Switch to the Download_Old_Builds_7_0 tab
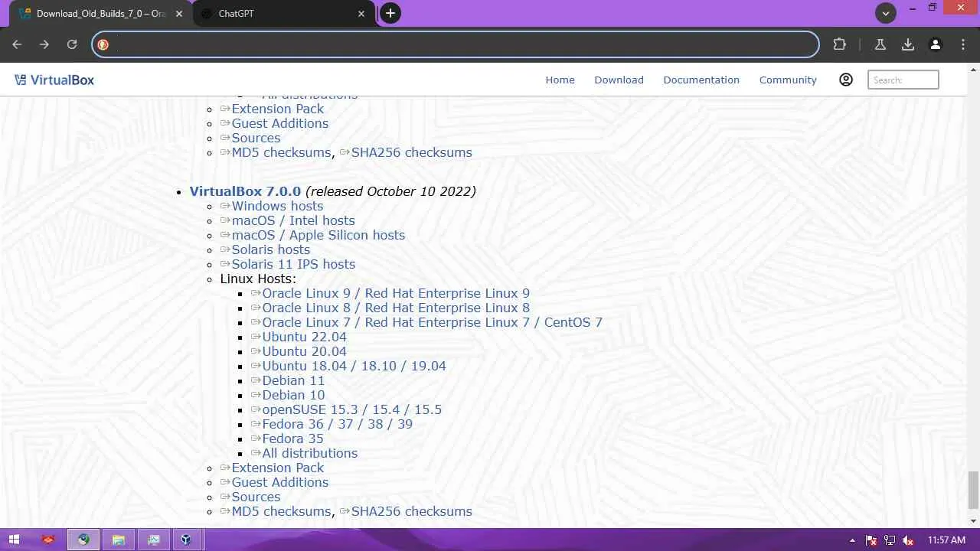 [x=100, y=14]
